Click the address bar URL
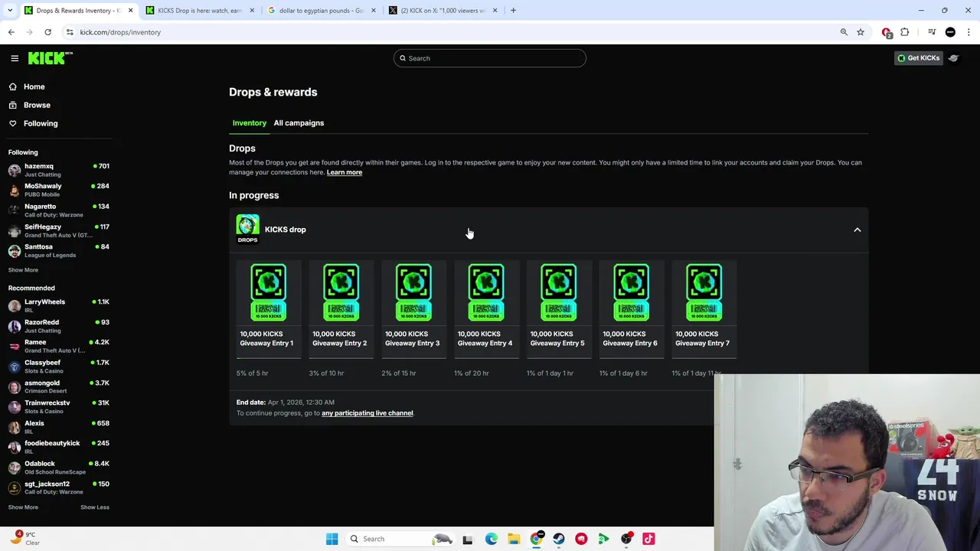 click(x=120, y=32)
